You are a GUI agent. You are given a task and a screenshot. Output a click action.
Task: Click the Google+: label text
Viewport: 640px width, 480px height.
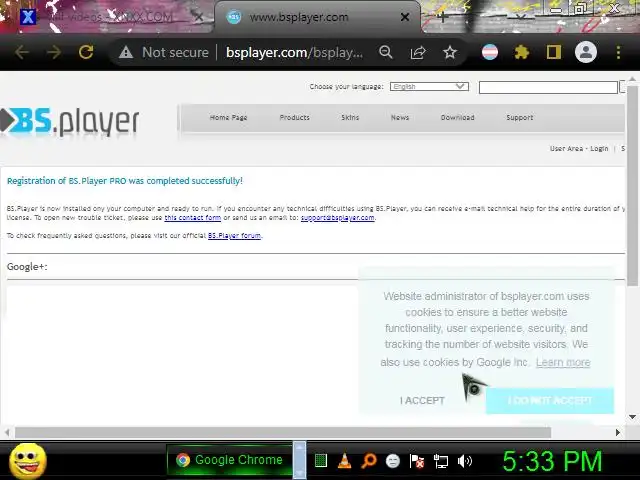coord(27,267)
